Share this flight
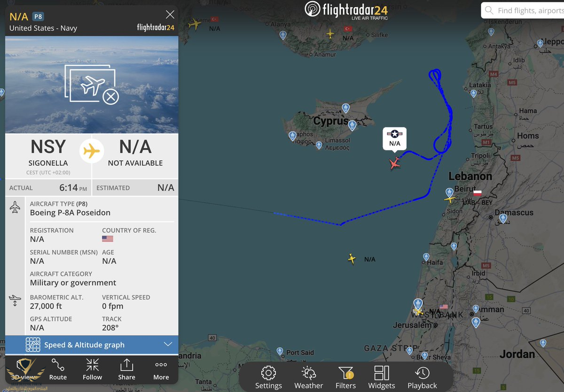Screen dimensions: 564x392 pos(126,369)
